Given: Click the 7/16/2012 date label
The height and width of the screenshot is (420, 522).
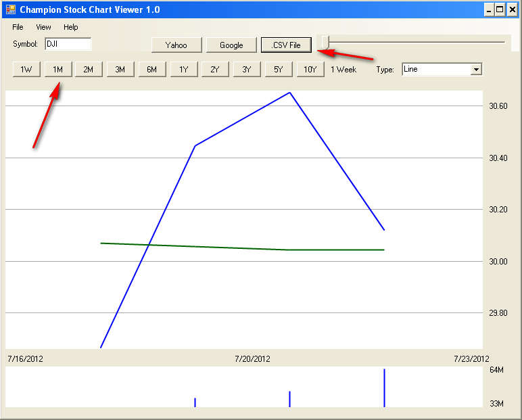Looking at the screenshot, I should tap(25, 358).
